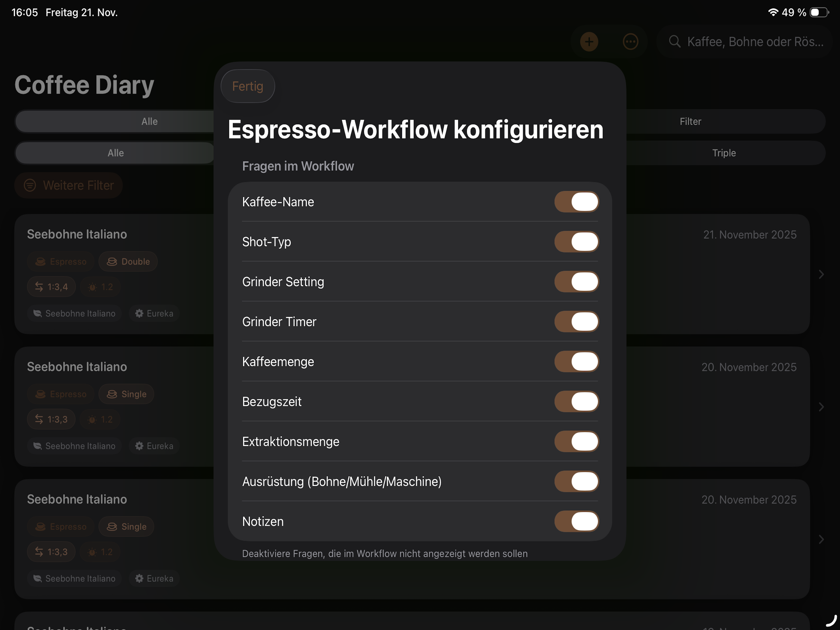Click the 20. November 2025 date of second entry
The height and width of the screenshot is (630, 840).
tap(749, 367)
